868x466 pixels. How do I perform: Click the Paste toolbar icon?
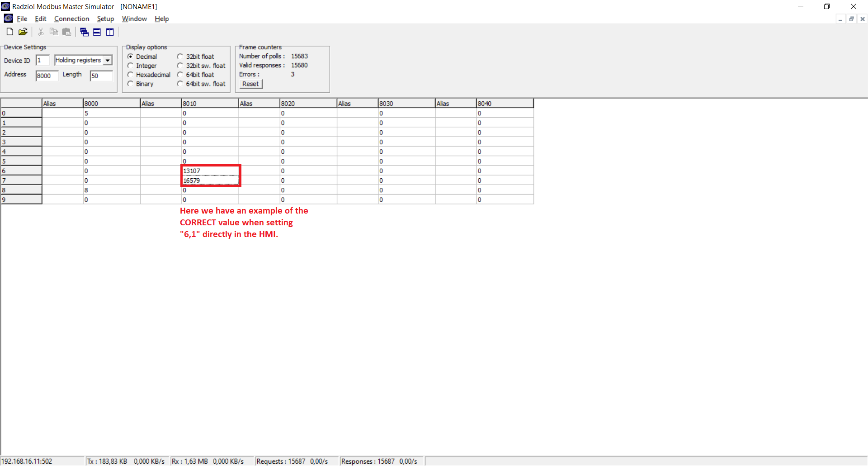tap(66, 32)
